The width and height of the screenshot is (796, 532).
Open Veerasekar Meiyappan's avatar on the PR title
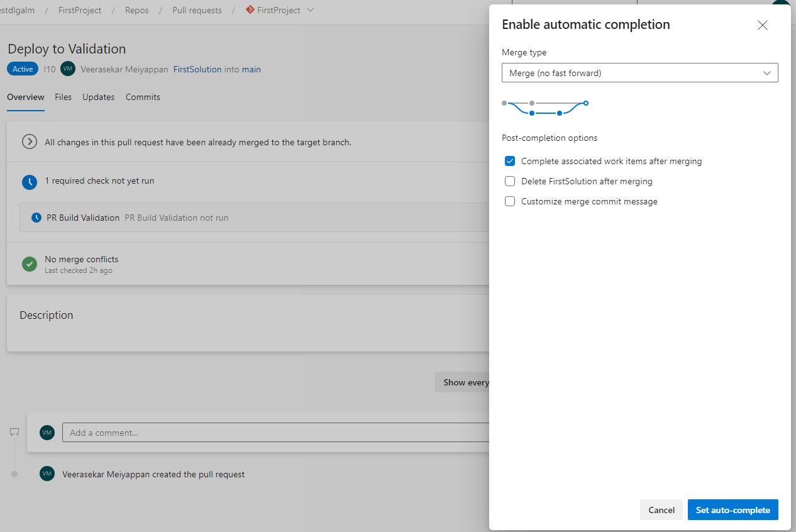click(67, 69)
